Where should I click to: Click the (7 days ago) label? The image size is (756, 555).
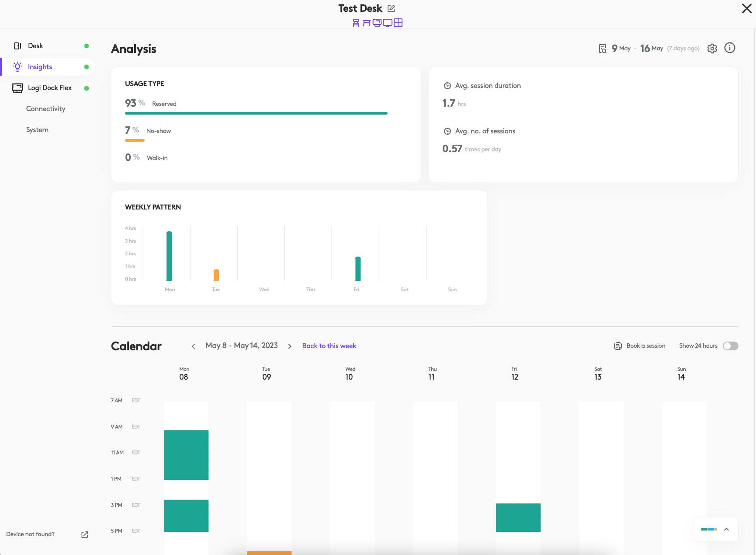click(683, 49)
